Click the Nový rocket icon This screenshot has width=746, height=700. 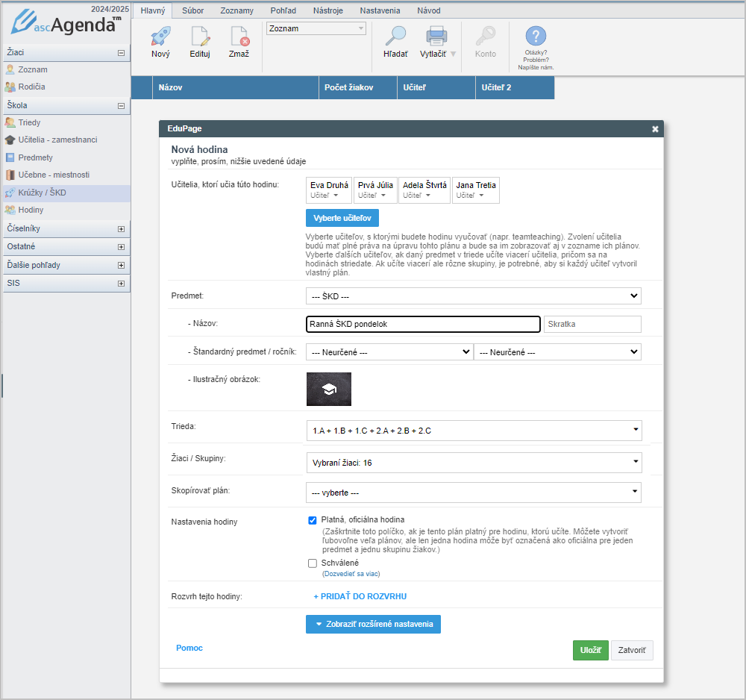point(161,36)
